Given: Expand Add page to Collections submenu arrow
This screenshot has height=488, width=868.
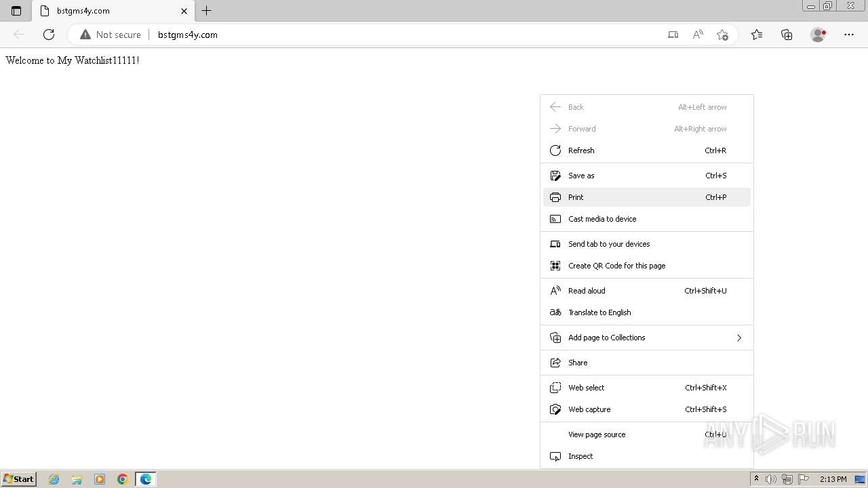Looking at the screenshot, I should (739, 338).
